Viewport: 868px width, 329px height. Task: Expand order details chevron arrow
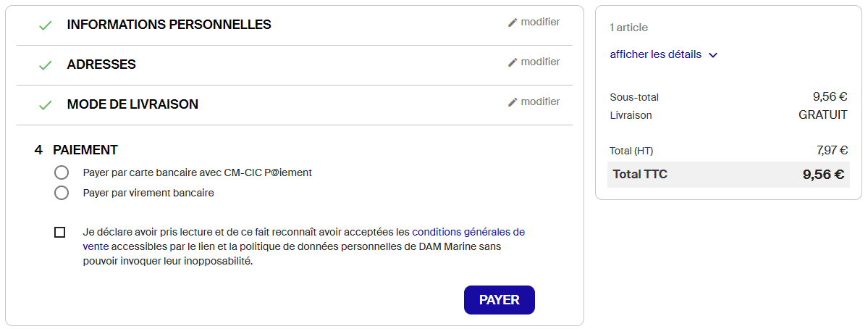pos(712,55)
